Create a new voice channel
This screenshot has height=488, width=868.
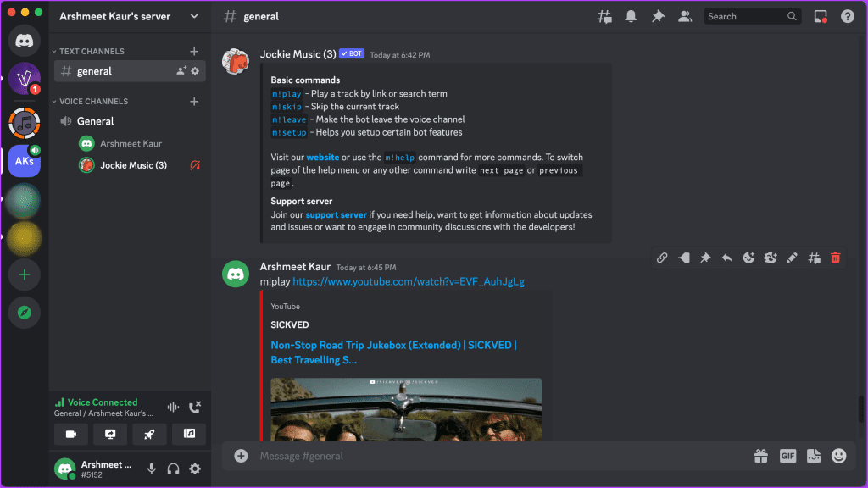coord(194,102)
